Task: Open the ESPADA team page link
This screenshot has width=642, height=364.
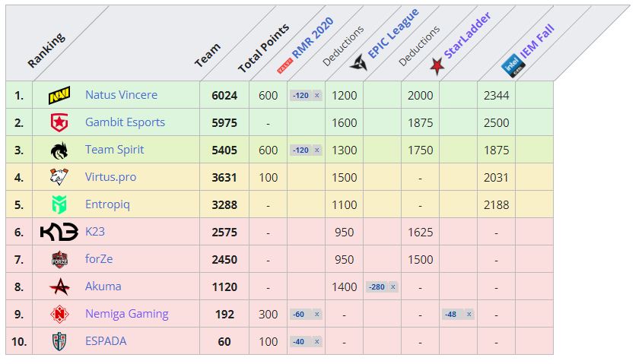Action: click(106, 341)
